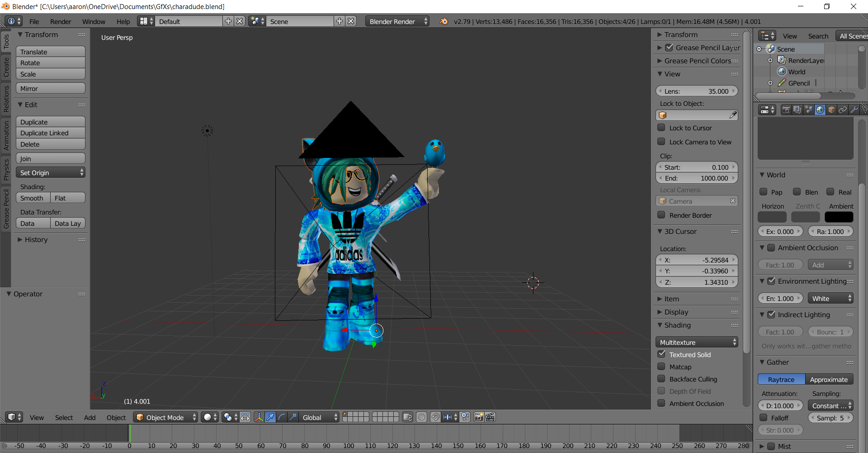
Task: Expand the RenderLayers tree node
Action: click(x=770, y=60)
